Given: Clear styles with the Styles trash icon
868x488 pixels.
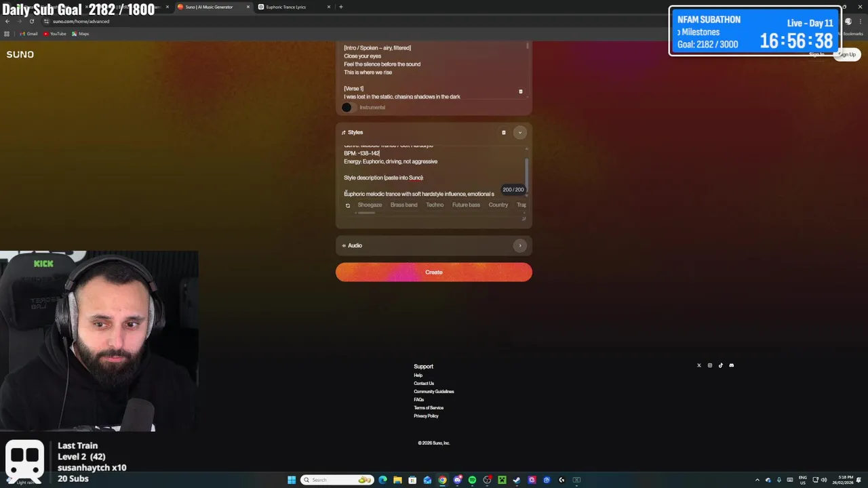Looking at the screenshot, I should 504,132.
